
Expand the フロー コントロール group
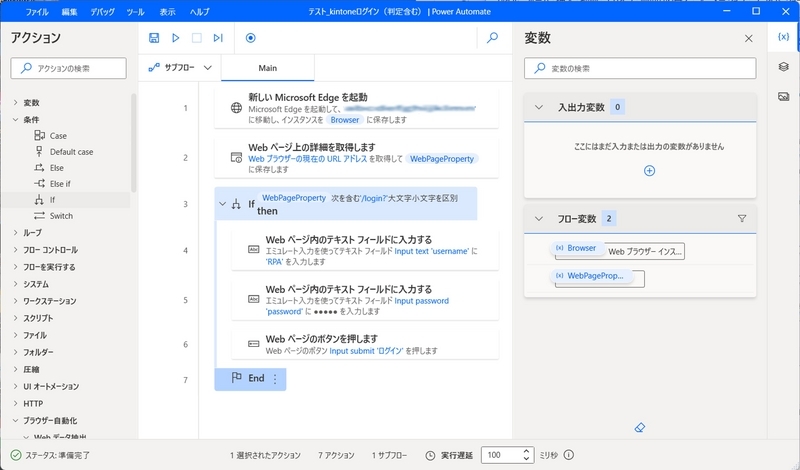click(x=15, y=250)
